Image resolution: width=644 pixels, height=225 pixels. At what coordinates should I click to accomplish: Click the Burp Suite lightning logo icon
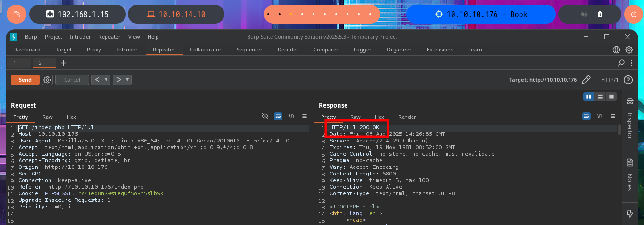click(x=14, y=37)
